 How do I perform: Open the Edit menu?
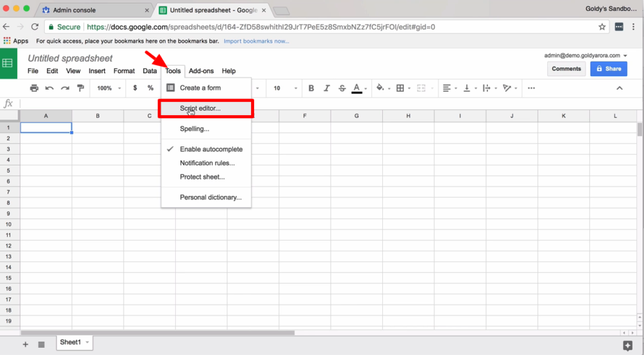pos(52,71)
